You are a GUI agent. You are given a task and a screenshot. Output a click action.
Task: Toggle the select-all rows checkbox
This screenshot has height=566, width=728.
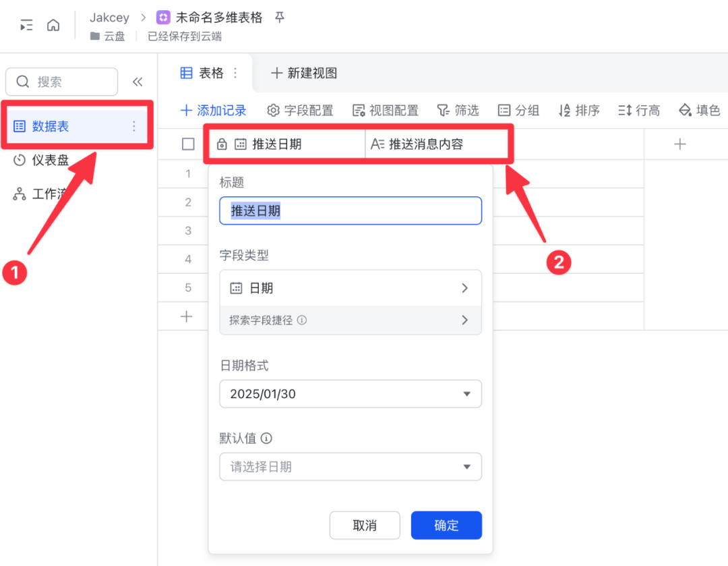coord(188,144)
